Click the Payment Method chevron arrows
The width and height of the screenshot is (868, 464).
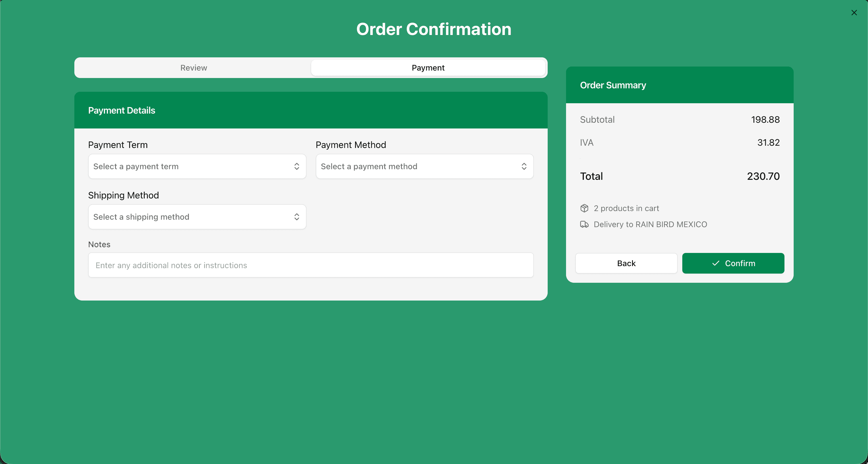524,166
